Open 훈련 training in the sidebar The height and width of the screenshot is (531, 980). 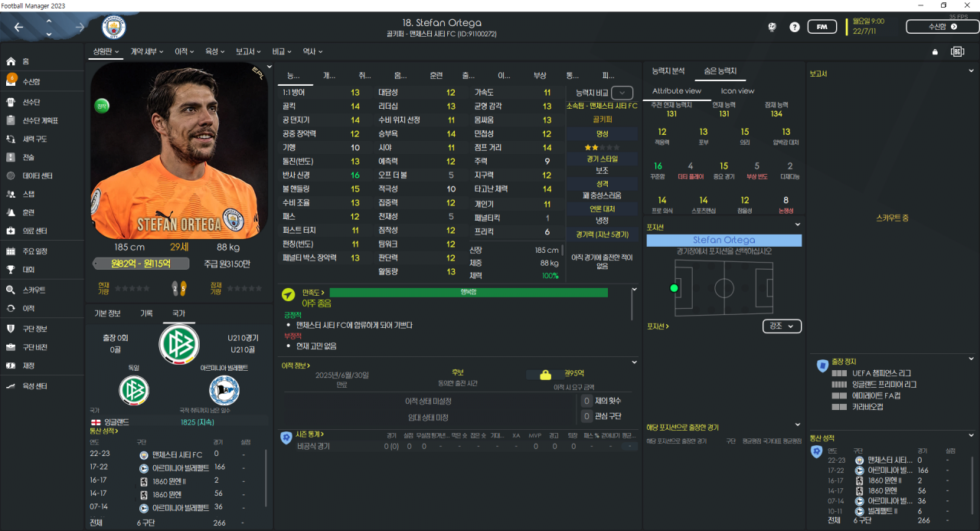pyautogui.click(x=28, y=212)
